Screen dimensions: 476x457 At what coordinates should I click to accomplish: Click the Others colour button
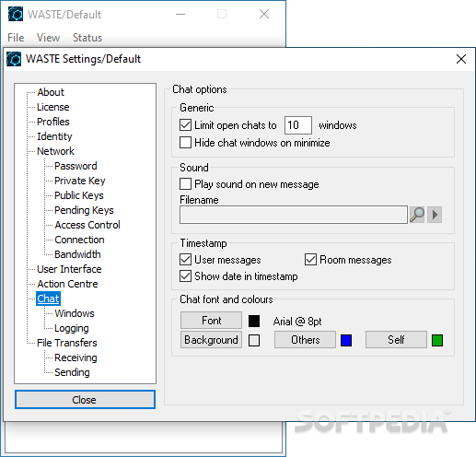305,340
